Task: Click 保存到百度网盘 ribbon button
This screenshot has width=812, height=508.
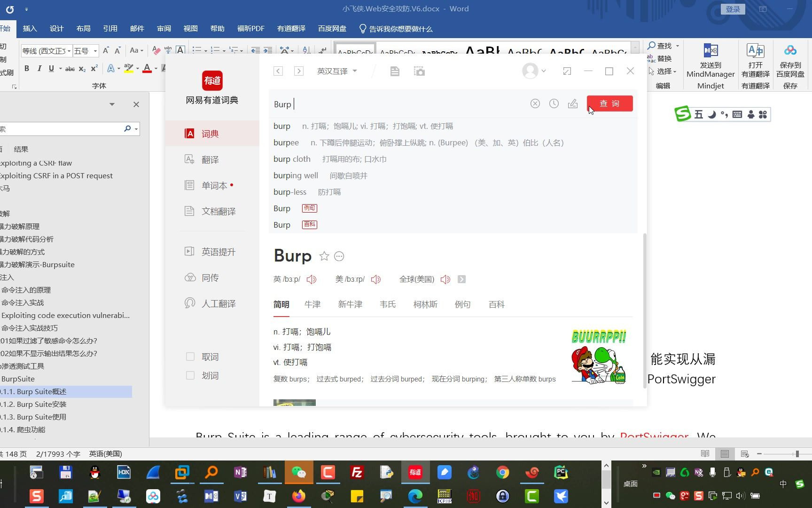Action: (x=790, y=61)
